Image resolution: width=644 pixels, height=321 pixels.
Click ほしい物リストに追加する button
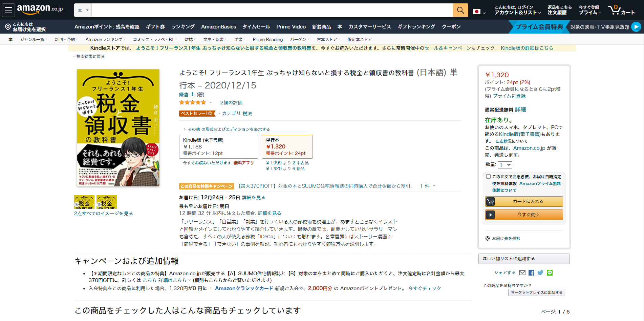pos(524,259)
